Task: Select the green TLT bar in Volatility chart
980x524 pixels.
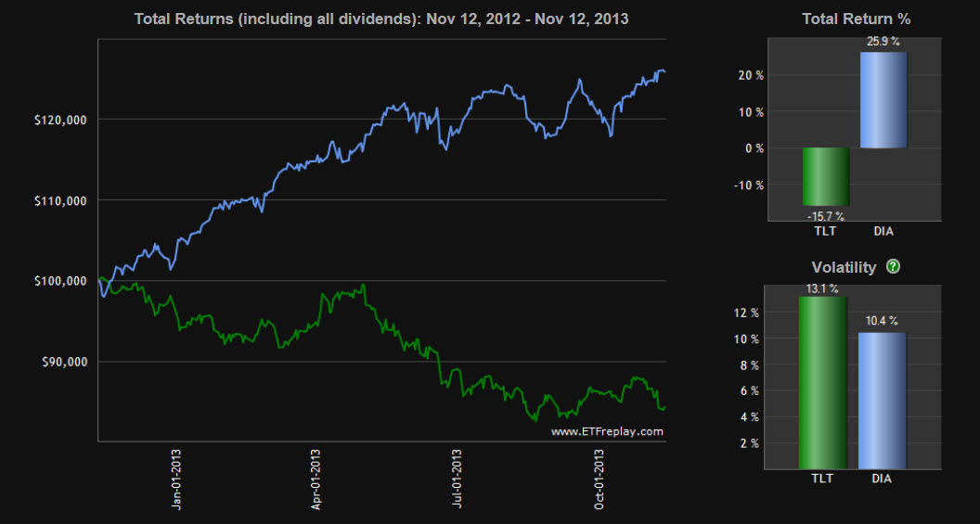Action: 821,382
